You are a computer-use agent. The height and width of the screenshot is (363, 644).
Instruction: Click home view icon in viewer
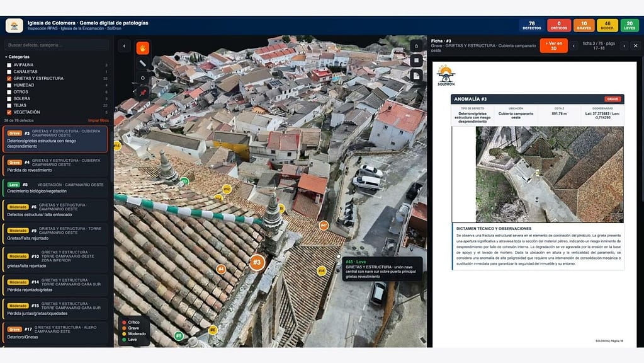[x=416, y=46]
